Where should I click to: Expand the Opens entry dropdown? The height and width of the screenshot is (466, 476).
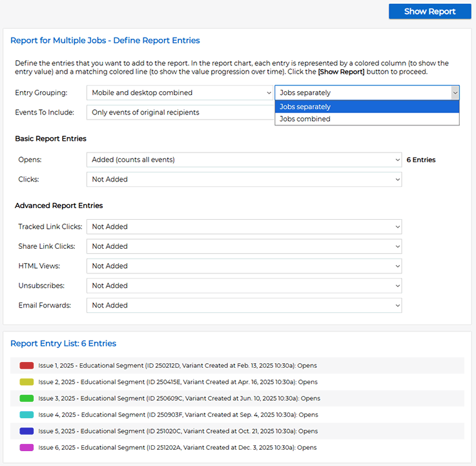(243, 160)
